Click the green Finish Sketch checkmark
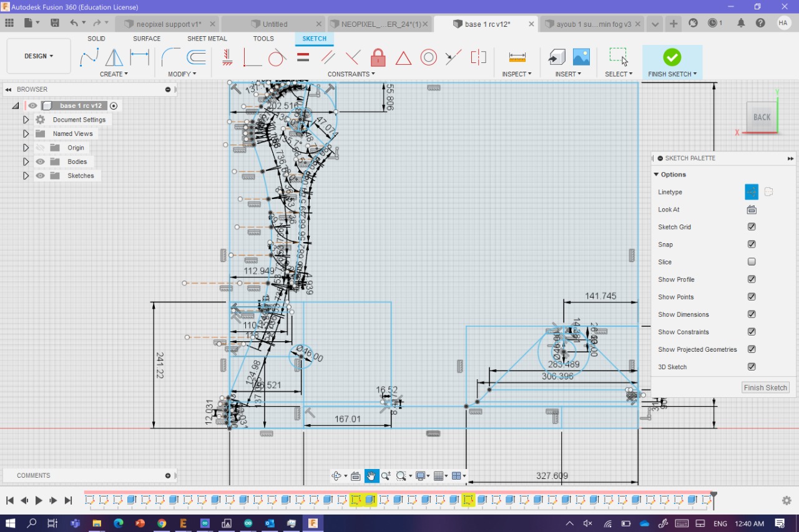 tap(672, 58)
